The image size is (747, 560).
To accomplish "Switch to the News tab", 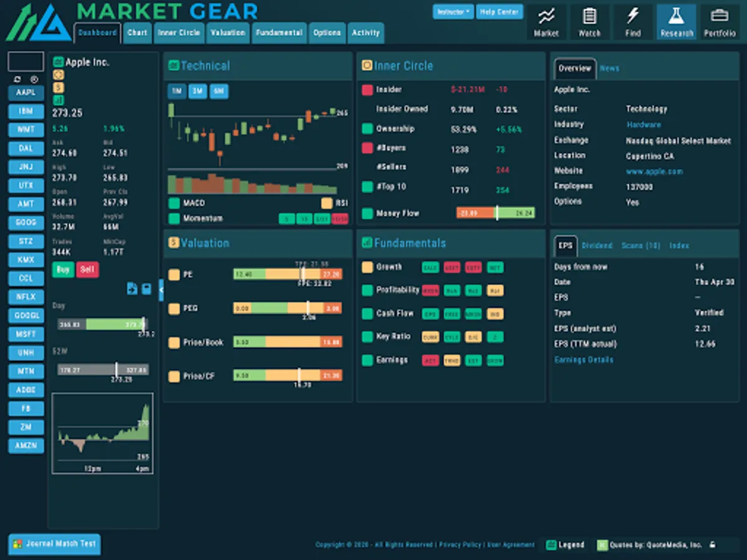I will pos(609,68).
